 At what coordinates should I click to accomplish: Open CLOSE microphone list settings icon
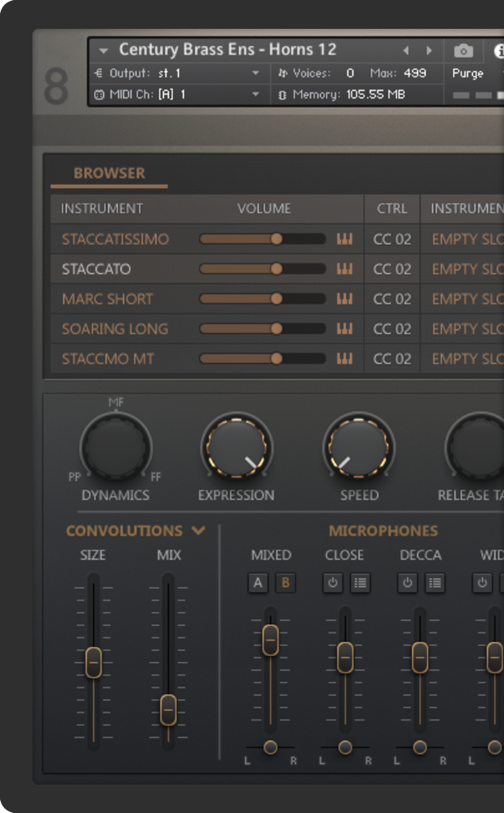360,582
